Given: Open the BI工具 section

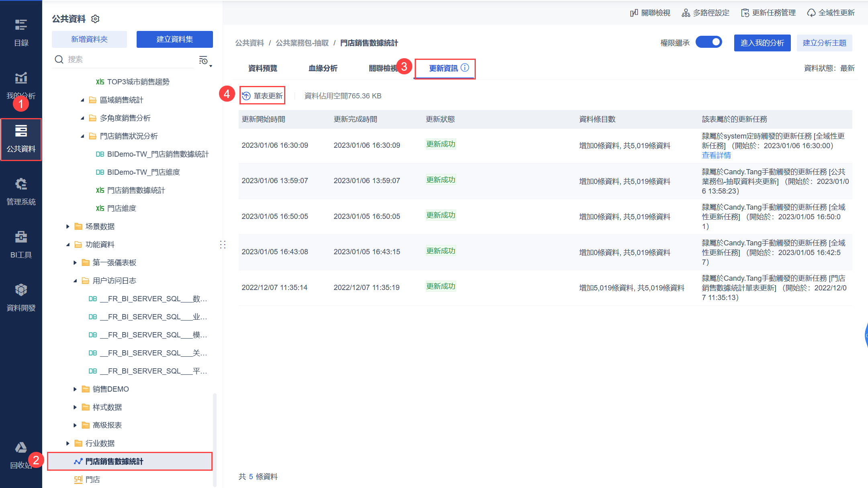Looking at the screenshot, I should coord(21,244).
